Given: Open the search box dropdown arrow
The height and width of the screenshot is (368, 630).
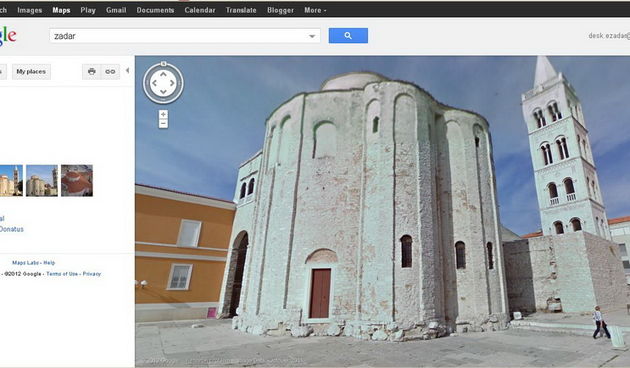Looking at the screenshot, I should click(x=312, y=36).
